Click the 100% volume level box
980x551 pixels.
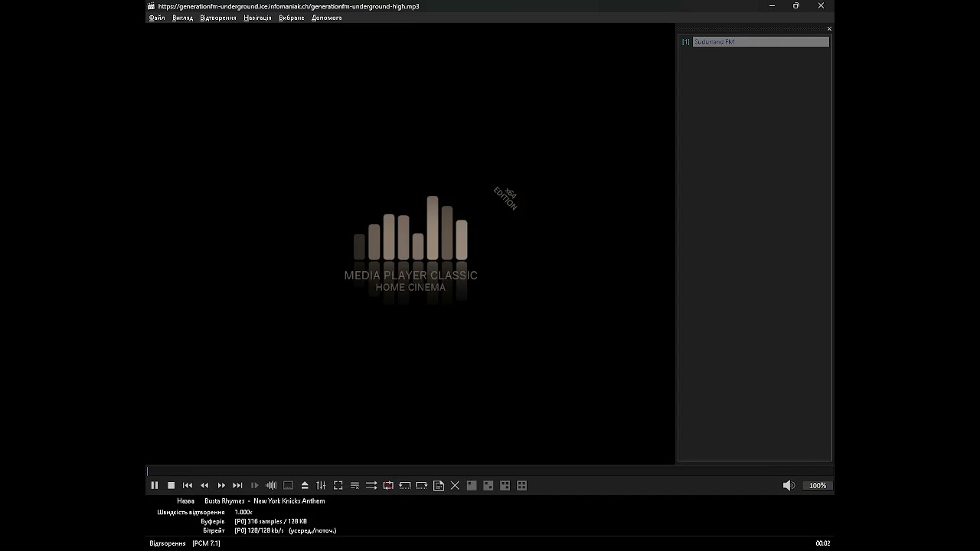[x=818, y=485]
